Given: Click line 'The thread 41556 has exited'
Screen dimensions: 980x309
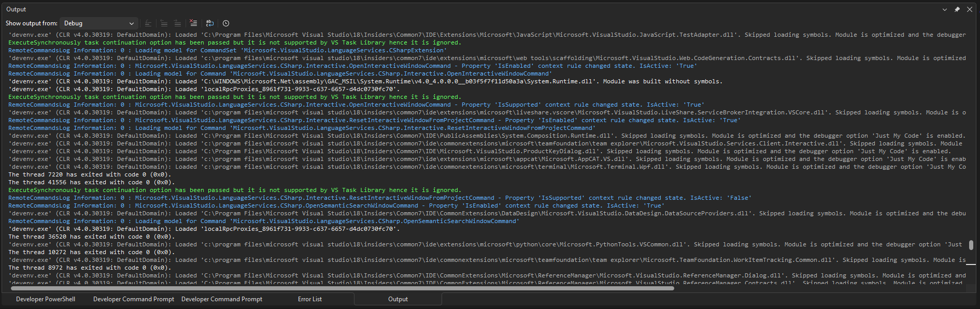Looking at the screenshot, I should pos(92,182).
